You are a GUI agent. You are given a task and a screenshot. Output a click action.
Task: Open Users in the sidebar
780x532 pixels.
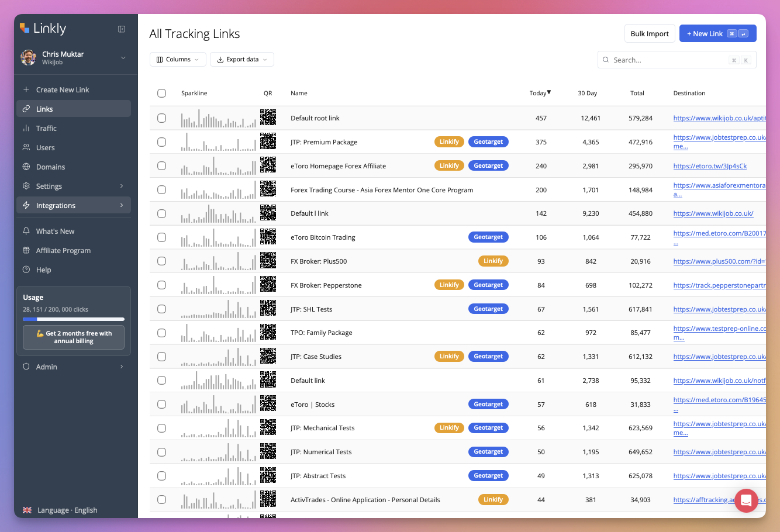(x=74, y=147)
